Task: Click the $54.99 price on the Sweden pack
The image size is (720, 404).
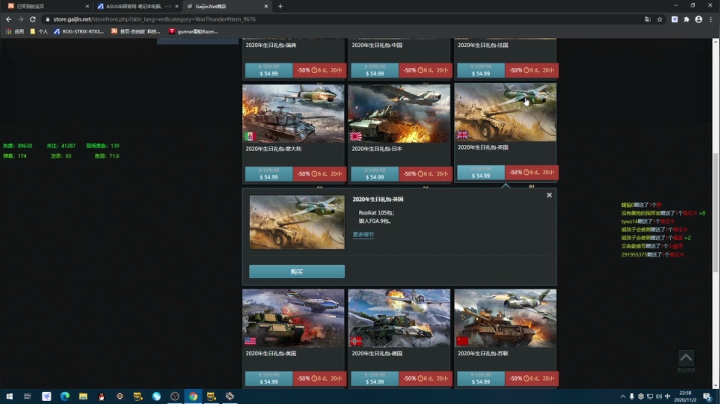Action: click(269, 70)
